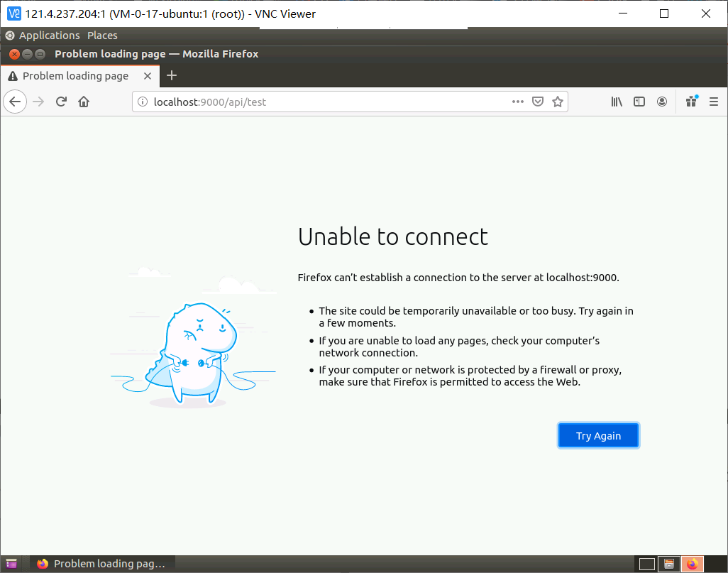Click the sad dinosaur illustration
728x573 pixels.
[x=194, y=338]
